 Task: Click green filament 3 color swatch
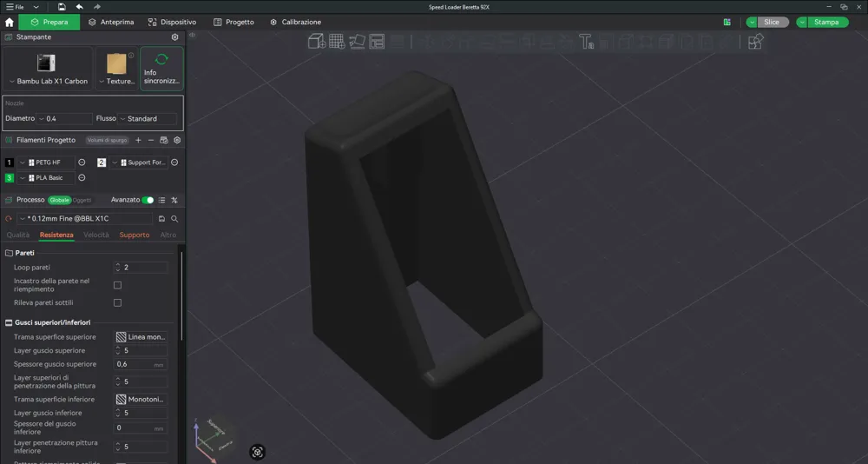tap(9, 178)
